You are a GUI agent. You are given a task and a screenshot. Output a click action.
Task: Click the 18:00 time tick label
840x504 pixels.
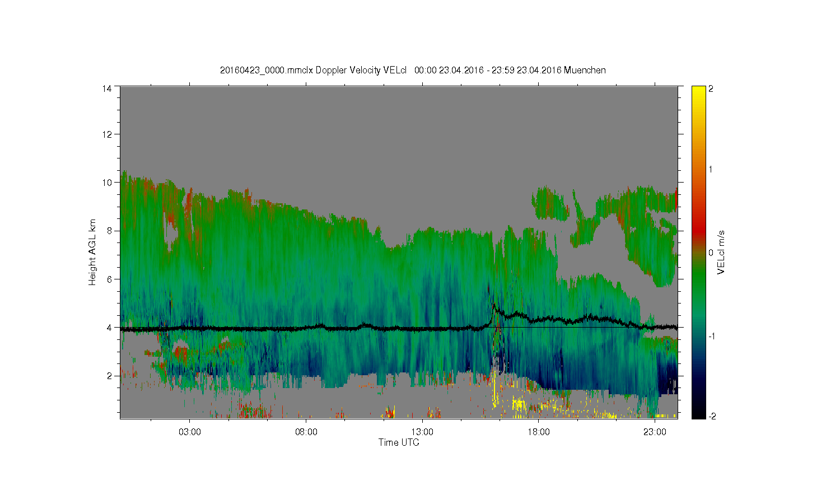pos(539,432)
